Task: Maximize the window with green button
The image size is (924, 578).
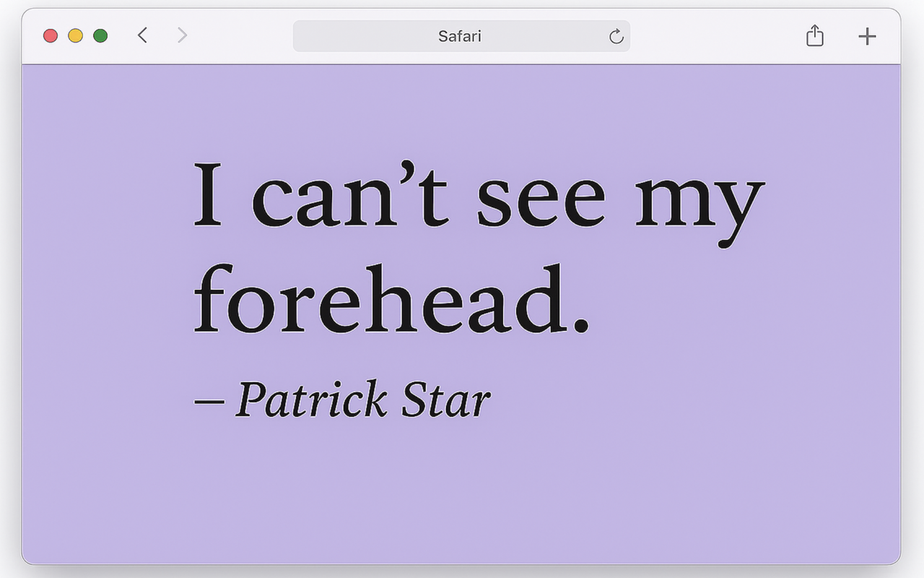Action: click(x=100, y=35)
